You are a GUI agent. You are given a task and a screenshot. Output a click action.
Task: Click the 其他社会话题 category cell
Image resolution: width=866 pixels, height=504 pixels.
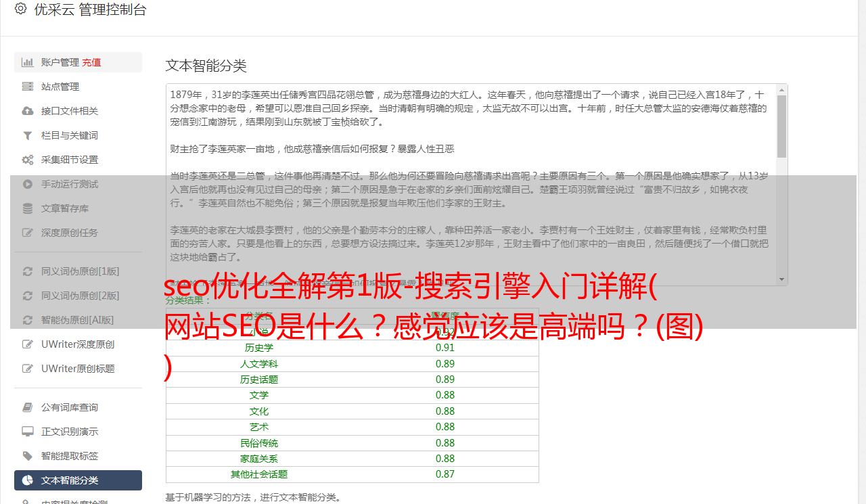259,474
